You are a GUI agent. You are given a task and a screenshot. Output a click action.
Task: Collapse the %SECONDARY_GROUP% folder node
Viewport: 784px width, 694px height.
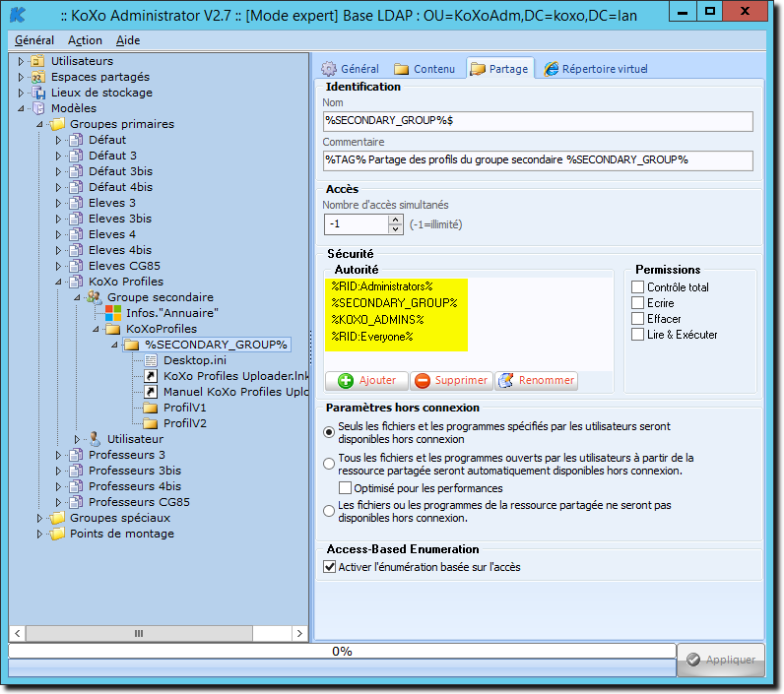tap(114, 346)
